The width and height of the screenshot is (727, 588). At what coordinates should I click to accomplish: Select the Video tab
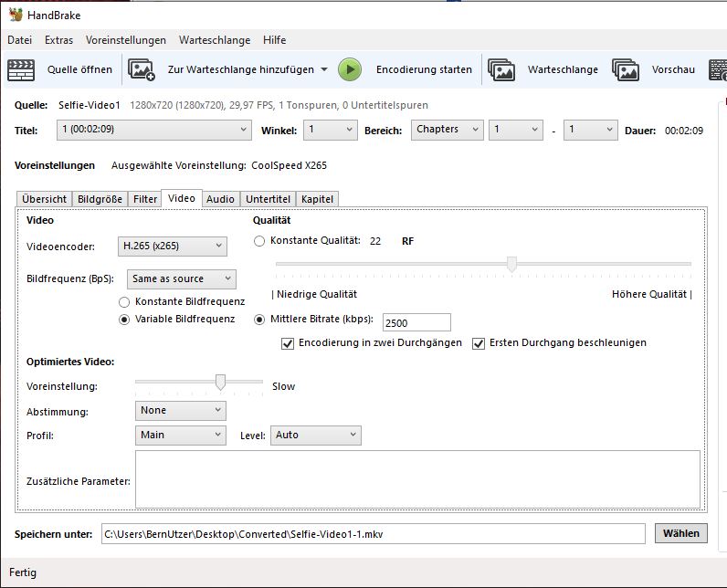[x=181, y=198]
